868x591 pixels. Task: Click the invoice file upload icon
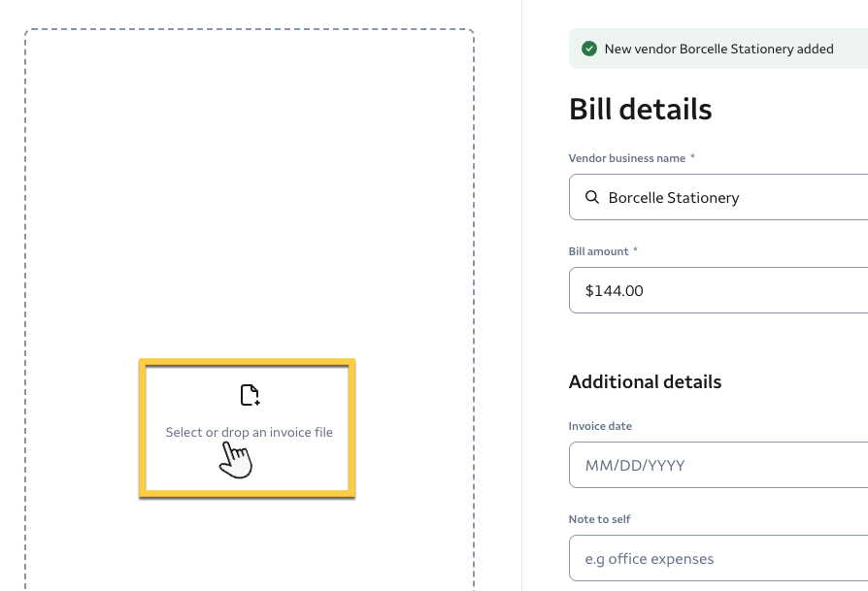click(x=250, y=395)
